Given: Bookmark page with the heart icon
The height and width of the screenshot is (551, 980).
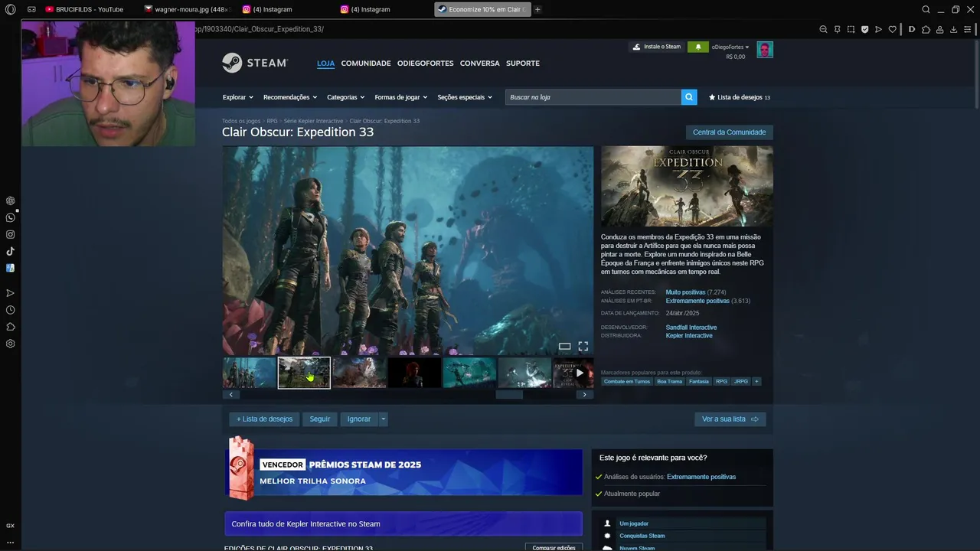Looking at the screenshot, I should click(892, 29).
